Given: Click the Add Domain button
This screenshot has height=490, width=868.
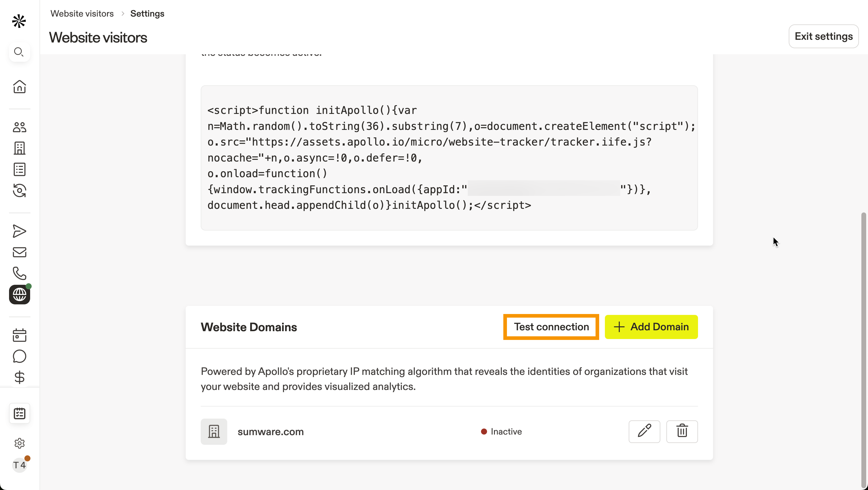Looking at the screenshot, I should 651,327.
